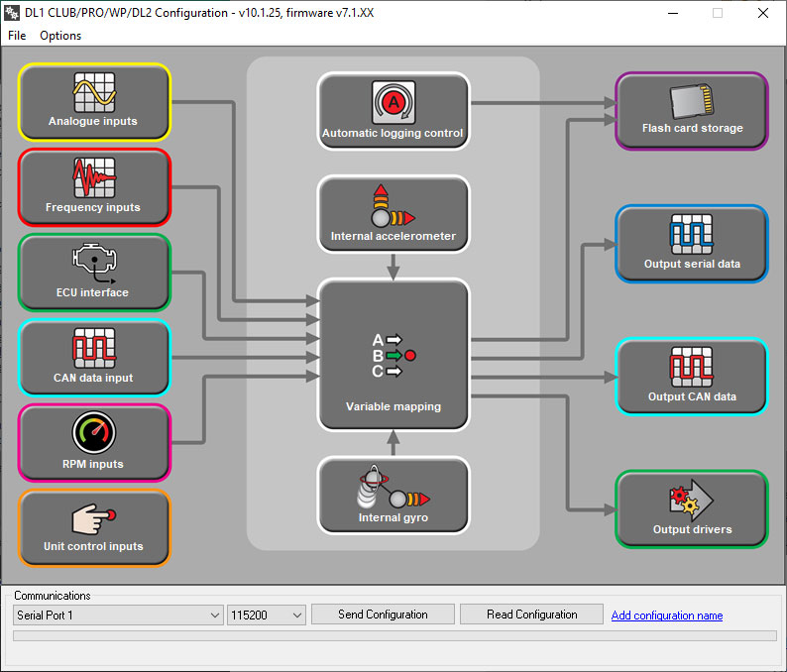Select the Output CAN data block

[692, 377]
